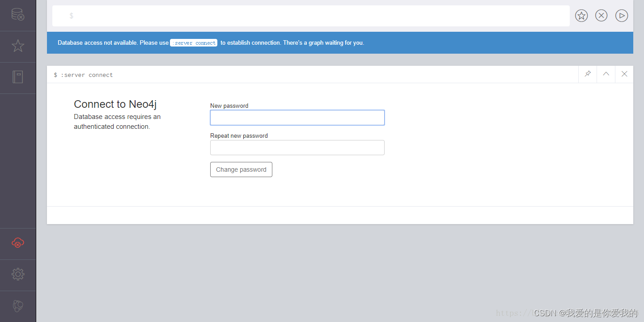644x322 pixels.
Task: Focus the New password field
Action: 297,118
